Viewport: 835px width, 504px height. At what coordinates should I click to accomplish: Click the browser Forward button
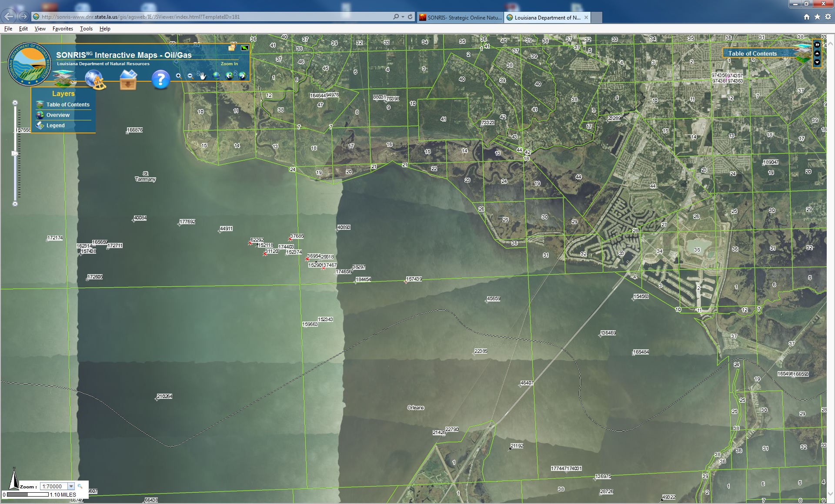24,17
